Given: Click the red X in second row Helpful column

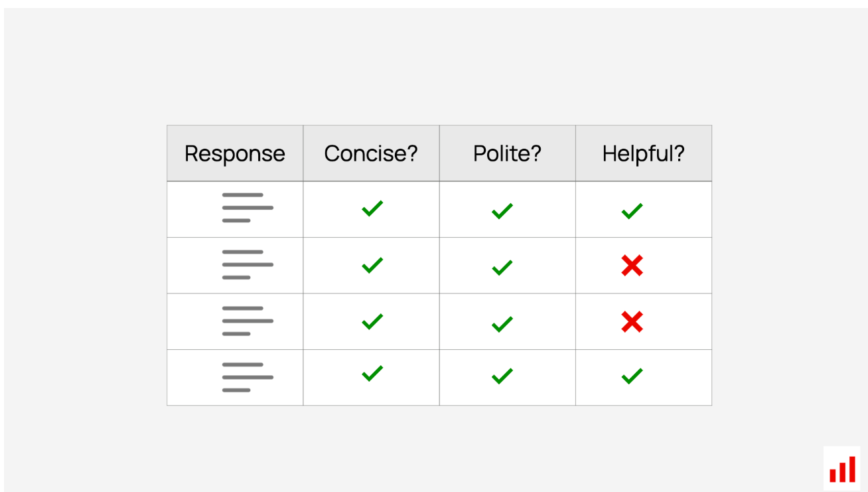Looking at the screenshot, I should [632, 266].
